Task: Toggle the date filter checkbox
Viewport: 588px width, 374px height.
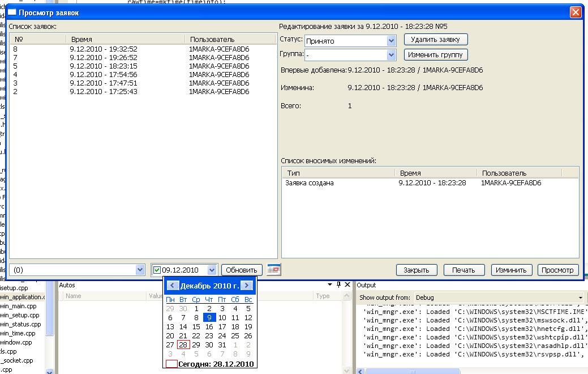Action: [157, 270]
